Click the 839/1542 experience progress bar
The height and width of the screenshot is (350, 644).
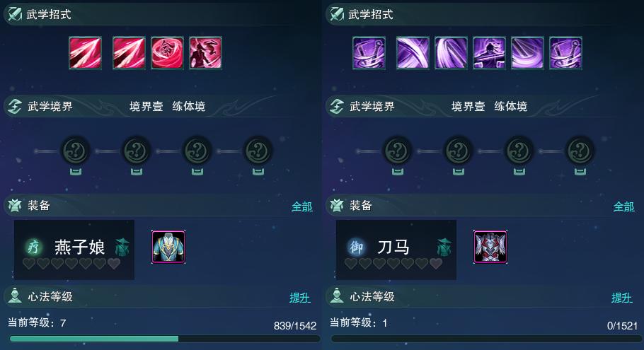click(165, 339)
